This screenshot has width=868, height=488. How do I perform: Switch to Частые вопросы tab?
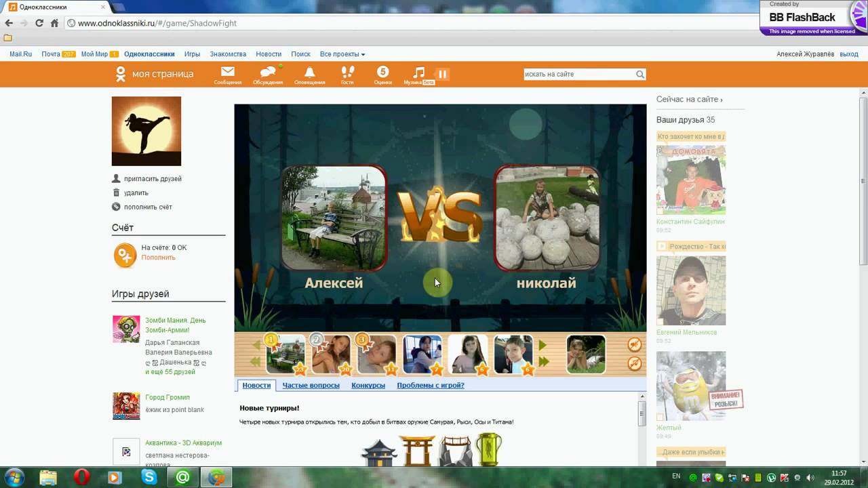[311, 385]
